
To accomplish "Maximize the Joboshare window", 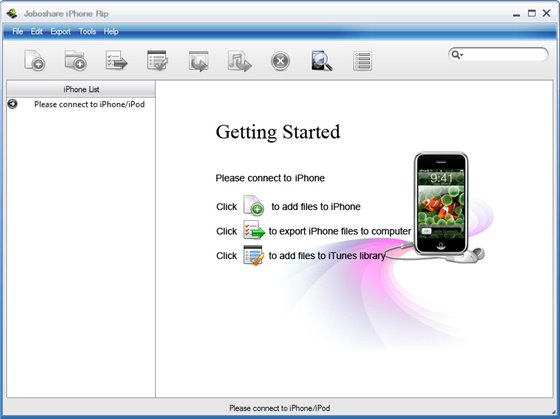I will click(532, 14).
